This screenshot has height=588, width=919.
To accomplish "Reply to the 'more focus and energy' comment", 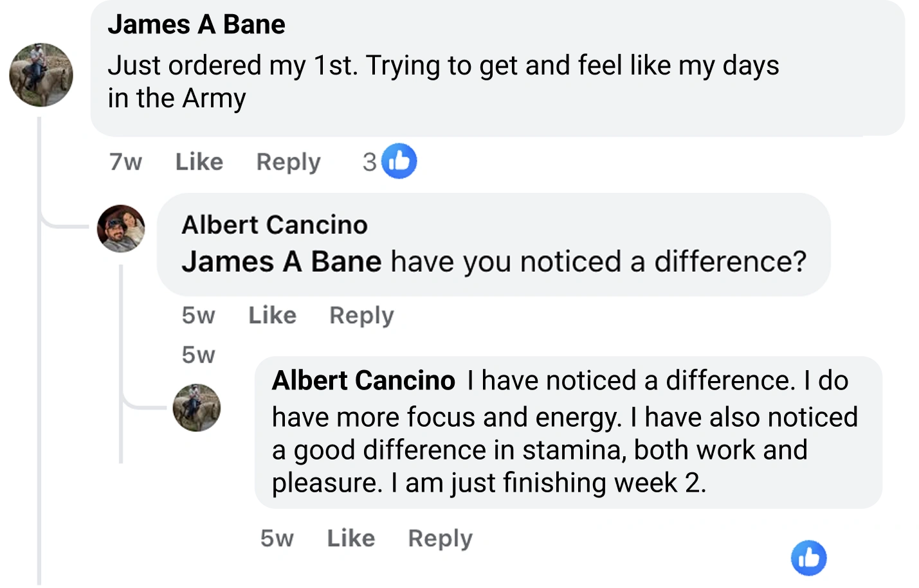I will click(440, 538).
